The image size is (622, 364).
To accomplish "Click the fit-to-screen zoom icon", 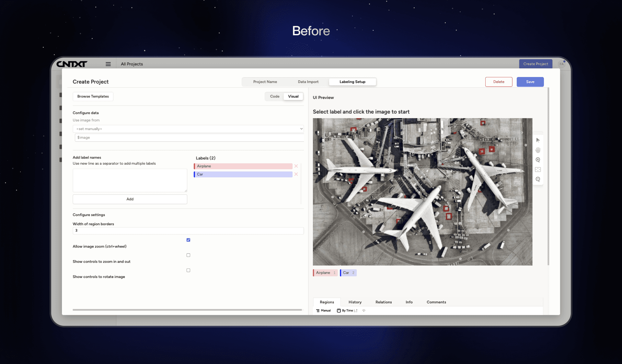I will coord(538,170).
